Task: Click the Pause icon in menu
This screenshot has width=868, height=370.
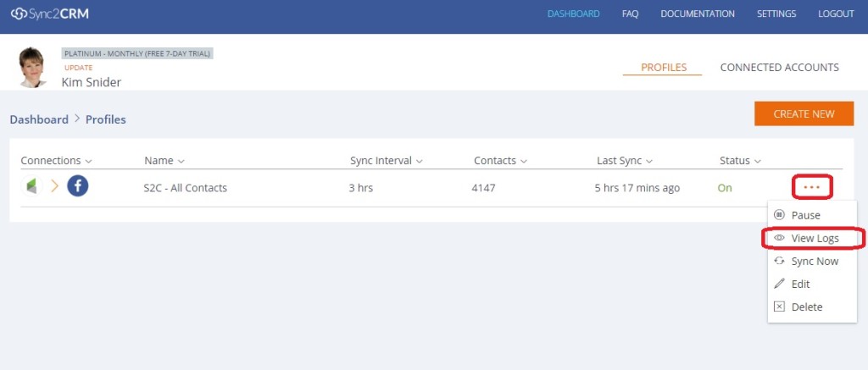Action: click(x=780, y=215)
